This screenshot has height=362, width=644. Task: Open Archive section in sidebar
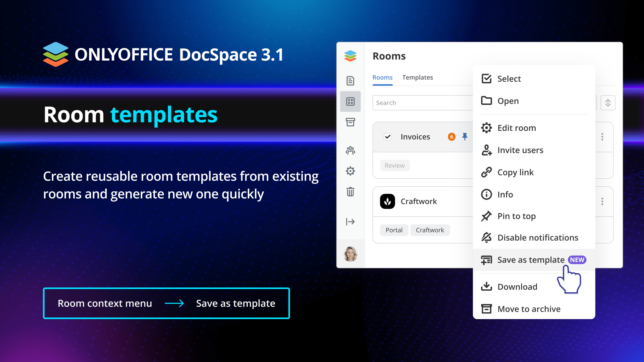(350, 122)
